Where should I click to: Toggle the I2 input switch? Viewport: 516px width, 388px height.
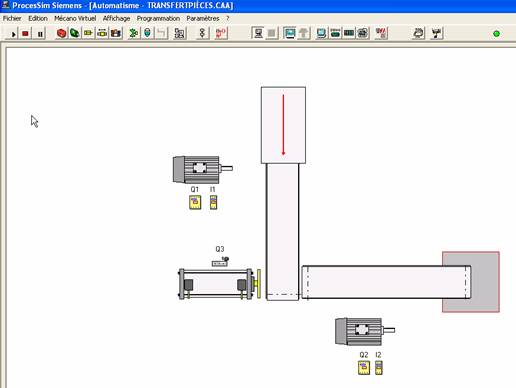tap(379, 368)
